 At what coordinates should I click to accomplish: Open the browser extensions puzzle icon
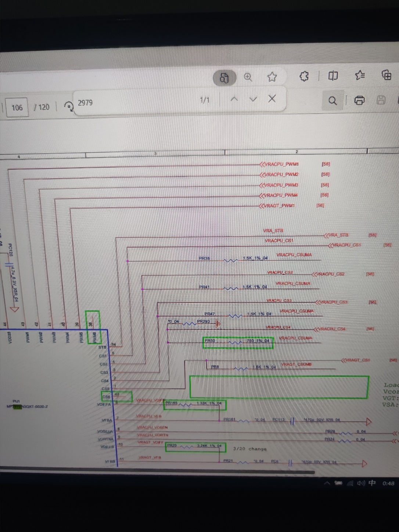[x=304, y=76]
